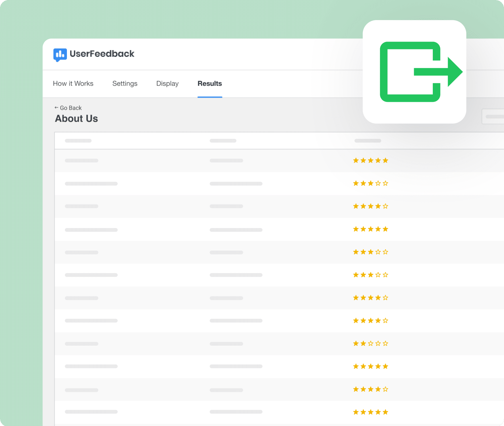
Task: Click the Go Back link
Action: (71, 108)
